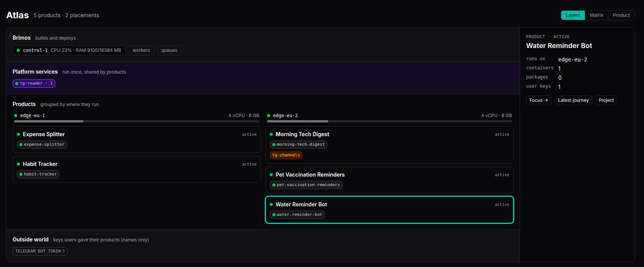This screenshot has height=267, width=644.
Task: Click the habit-tracker container chip
Action: 38,174
